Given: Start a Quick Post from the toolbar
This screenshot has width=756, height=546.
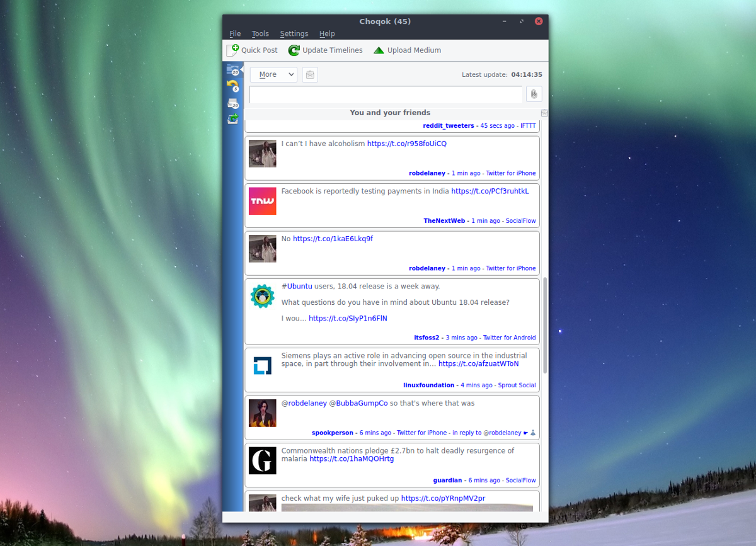Looking at the screenshot, I should tap(252, 50).
